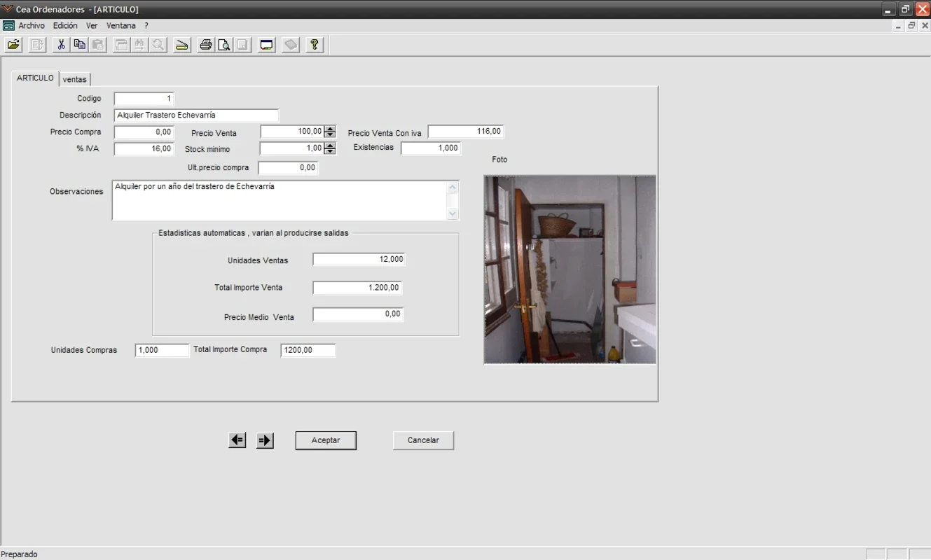The image size is (931, 560).
Task: Click the 'Estadisticas automaticas' group caption
Action: coord(254,233)
